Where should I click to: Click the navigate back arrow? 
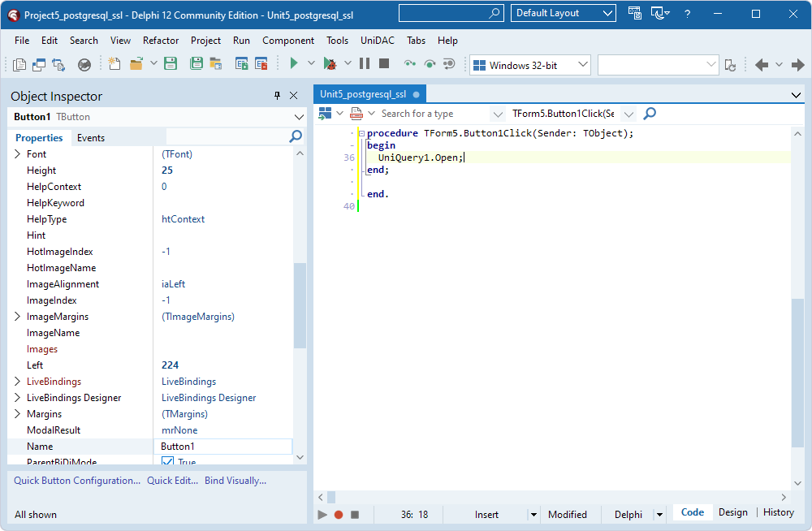coord(762,65)
